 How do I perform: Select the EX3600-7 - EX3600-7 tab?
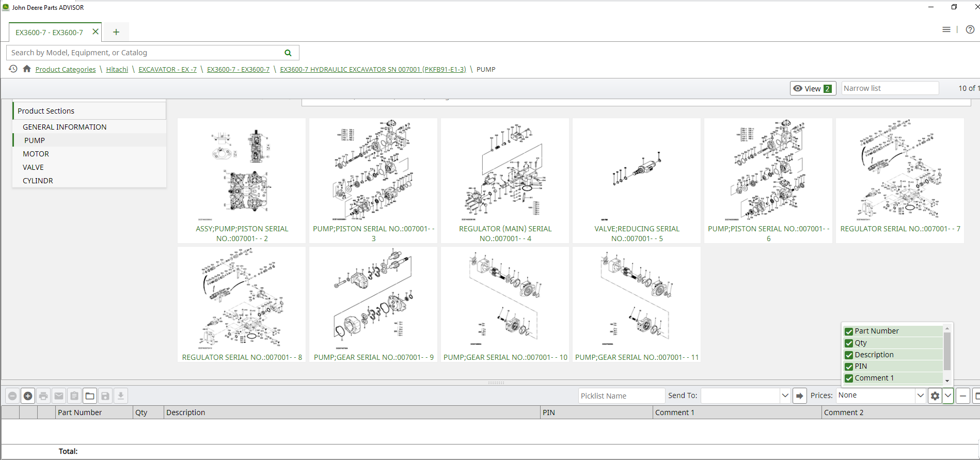[49, 32]
